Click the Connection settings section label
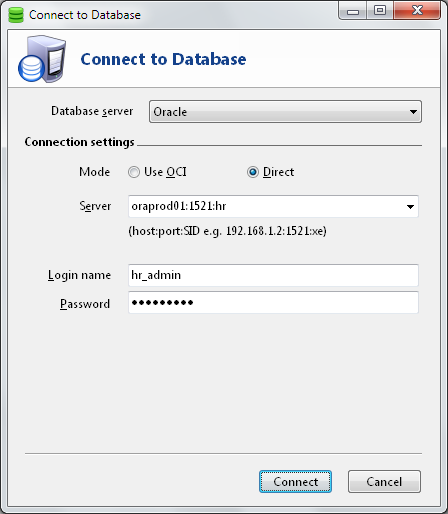The height and width of the screenshot is (514, 448). click(x=79, y=142)
